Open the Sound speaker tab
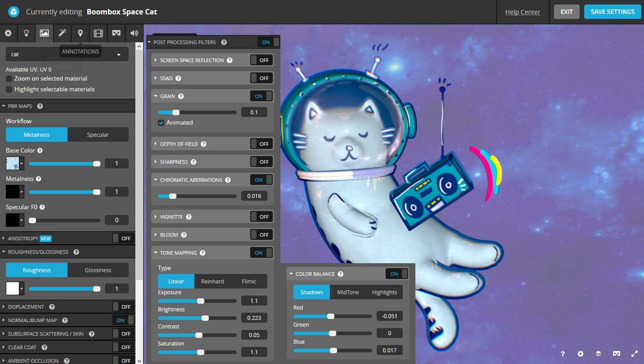 point(134,33)
